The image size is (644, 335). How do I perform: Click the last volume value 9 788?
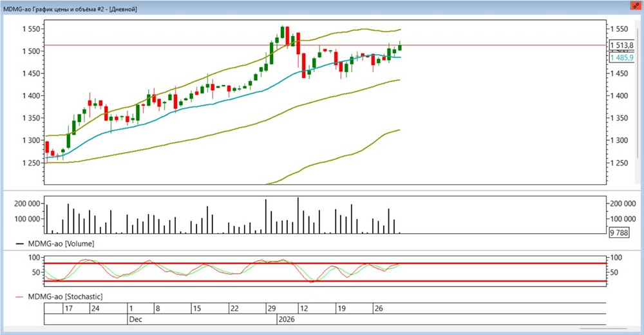click(x=619, y=233)
